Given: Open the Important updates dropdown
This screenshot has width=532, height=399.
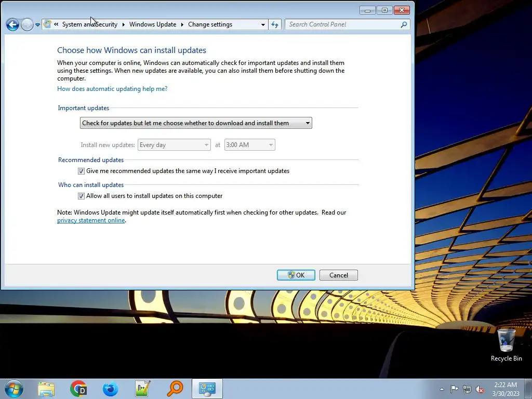Looking at the screenshot, I should point(196,123).
